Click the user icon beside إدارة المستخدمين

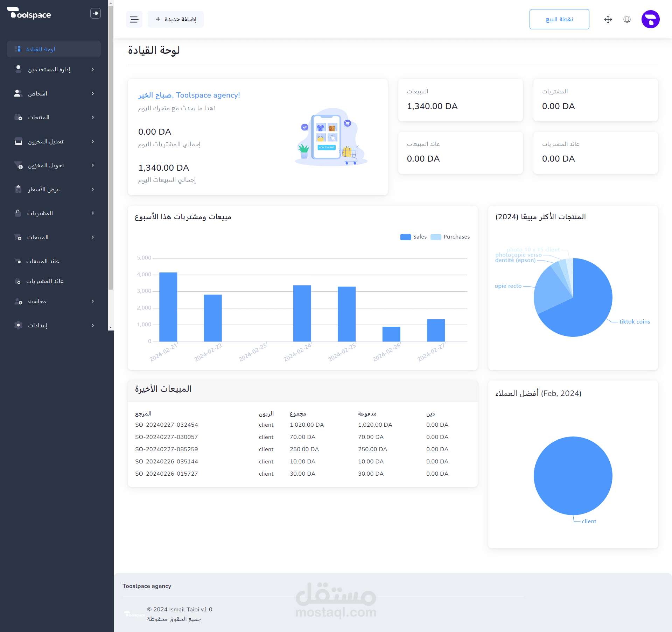[18, 69]
